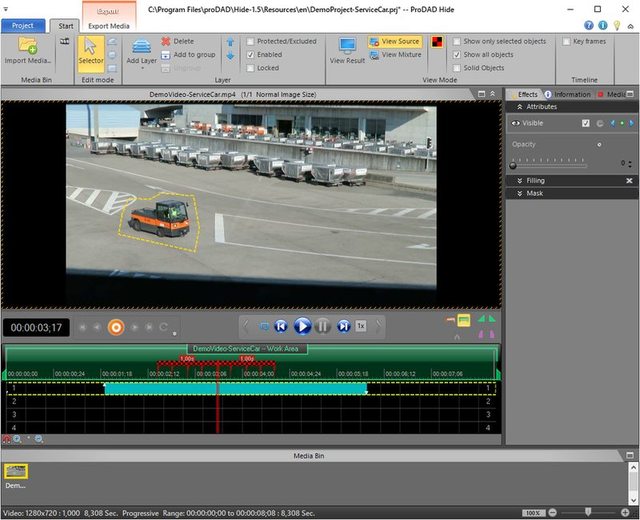640x520 pixels.
Task: Toggle the Enabled checkbox
Action: click(249, 55)
